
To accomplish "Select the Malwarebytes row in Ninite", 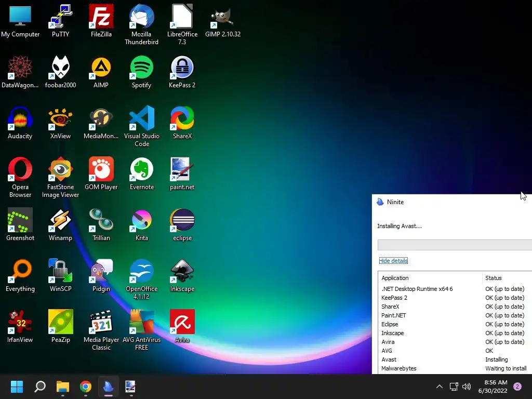I will point(455,368).
